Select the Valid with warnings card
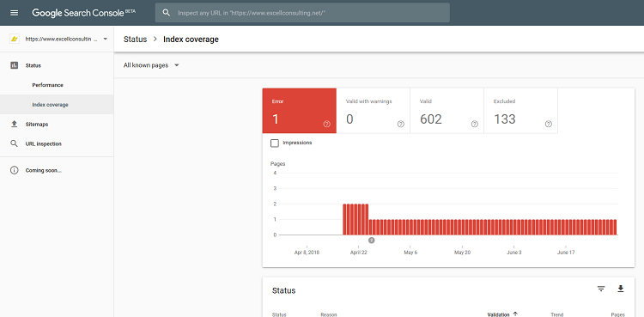Image resolution: width=644 pixels, height=317 pixels. (374, 111)
